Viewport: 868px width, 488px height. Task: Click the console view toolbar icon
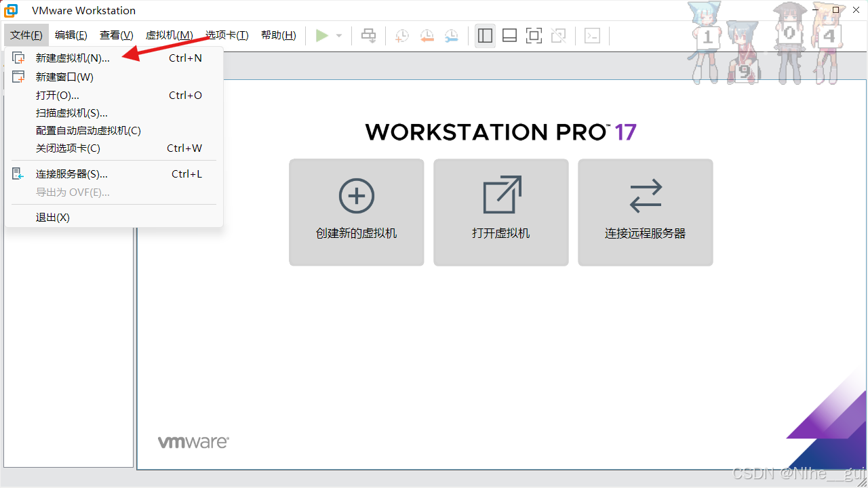click(x=592, y=36)
